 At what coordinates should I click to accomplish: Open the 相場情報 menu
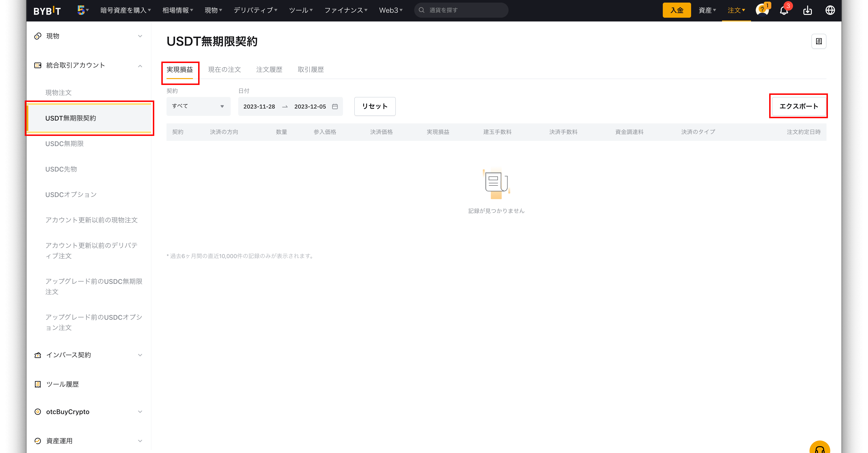(x=178, y=10)
